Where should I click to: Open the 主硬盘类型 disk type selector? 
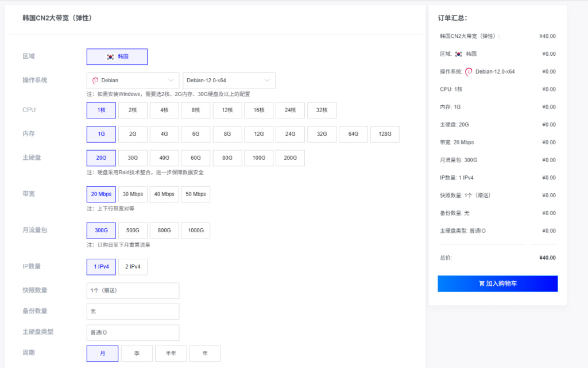point(133,332)
